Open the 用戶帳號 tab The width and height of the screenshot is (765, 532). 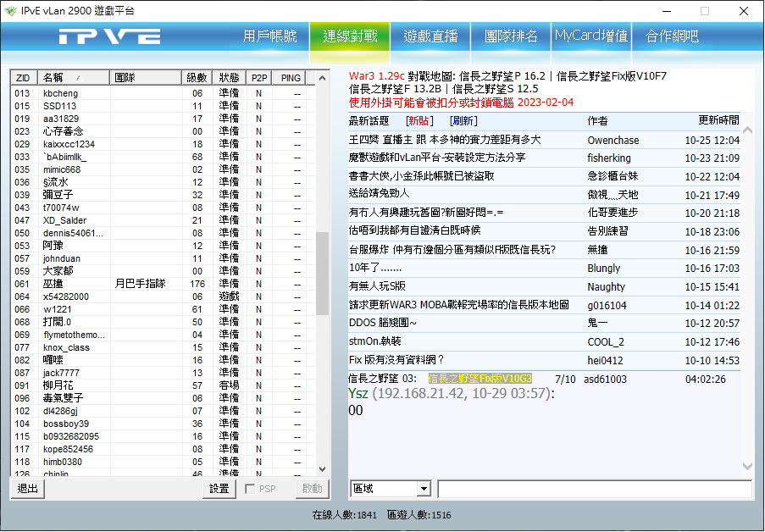click(x=269, y=36)
